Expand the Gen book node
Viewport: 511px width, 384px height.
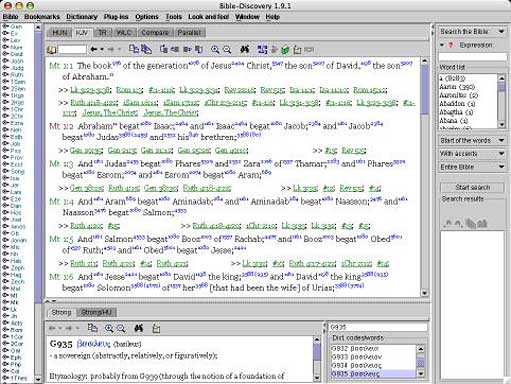[x=5, y=26]
